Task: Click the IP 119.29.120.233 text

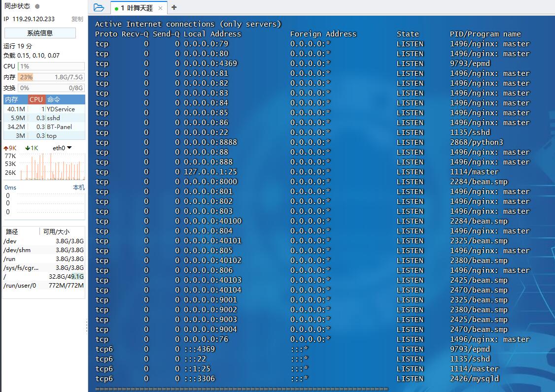Action: tap(30, 19)
